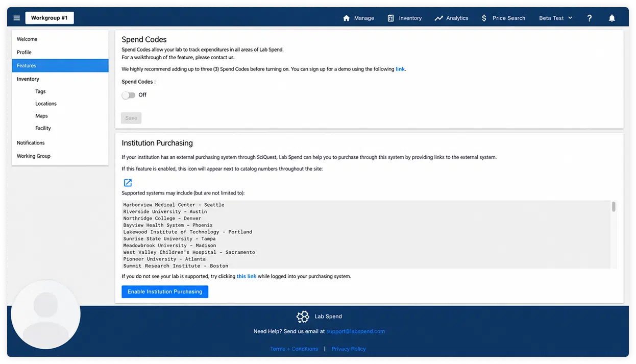Select Notifications in the sidebar
The height and width of the screenshot is (364, 636).
point(60,143)
